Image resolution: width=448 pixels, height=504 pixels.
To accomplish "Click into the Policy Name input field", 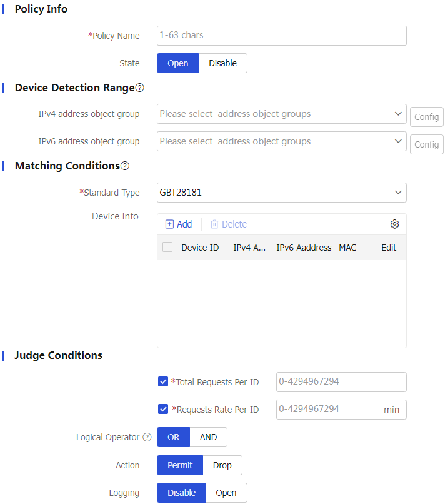I will 281,36.
